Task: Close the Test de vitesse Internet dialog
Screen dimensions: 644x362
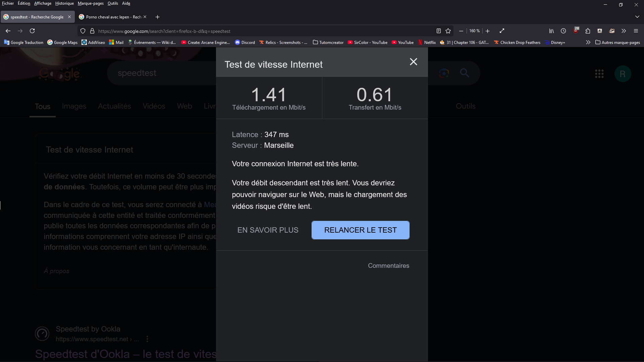Action: 413,62
